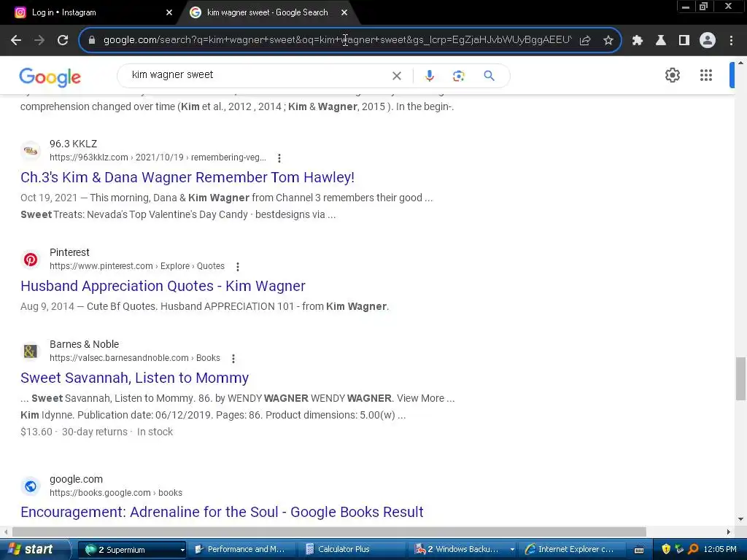Open the browser profile avatar
The image size is (747, 560).
pos(708,40)
